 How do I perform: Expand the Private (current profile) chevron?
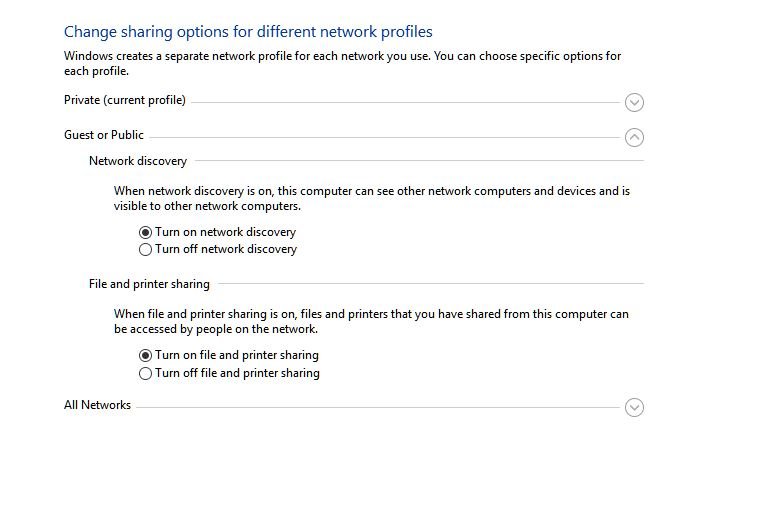coord(634,103)
